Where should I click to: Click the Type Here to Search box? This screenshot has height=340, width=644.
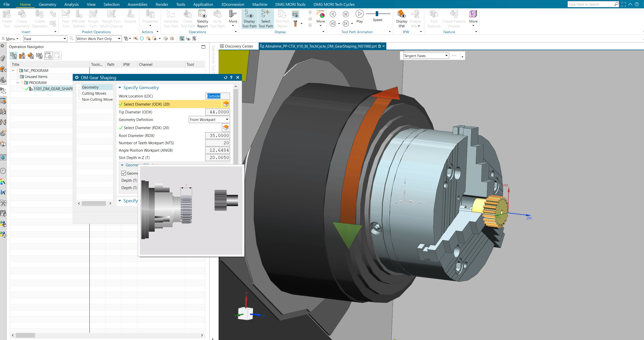click(590, 4)
